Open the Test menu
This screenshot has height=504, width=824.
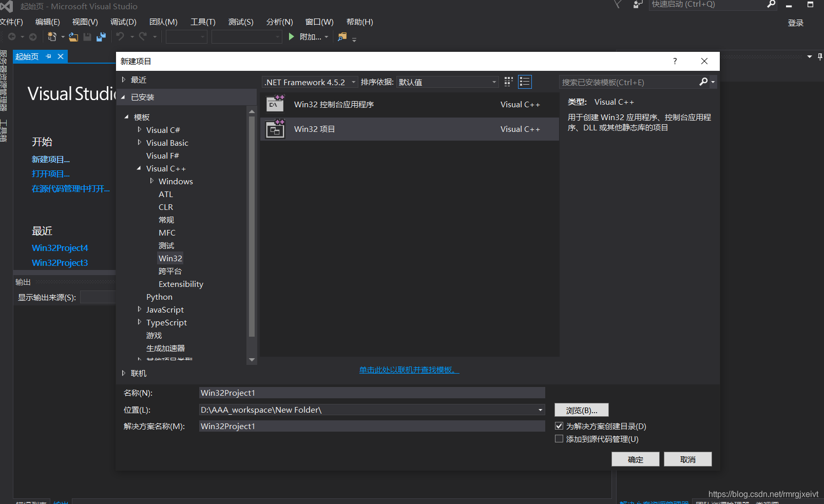pyautogui.click(x=241, y=22)
